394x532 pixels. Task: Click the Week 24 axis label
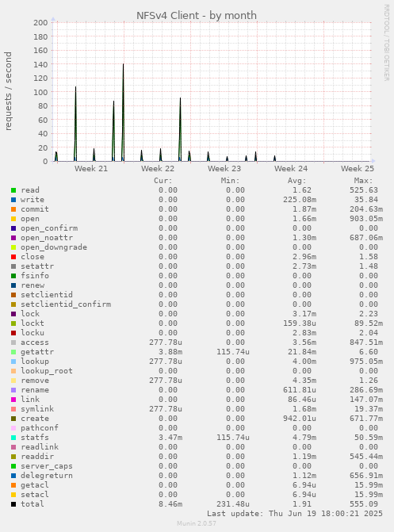[291, 169]
